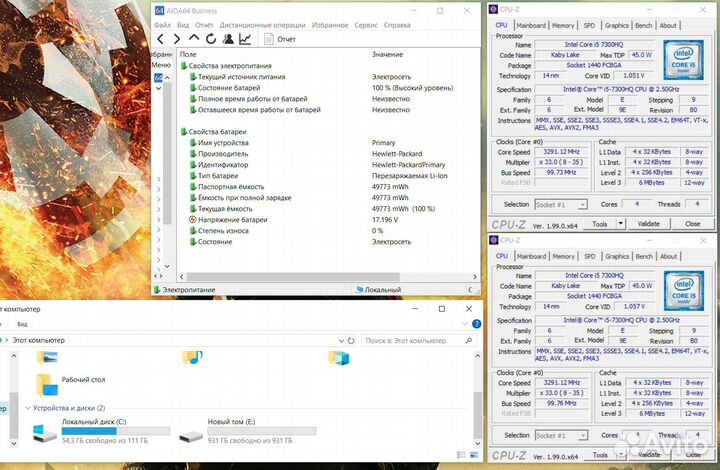Screen dimensions: 720x470
Task: Open the Рабочий стол folder
Action: [x=71, y=384]
